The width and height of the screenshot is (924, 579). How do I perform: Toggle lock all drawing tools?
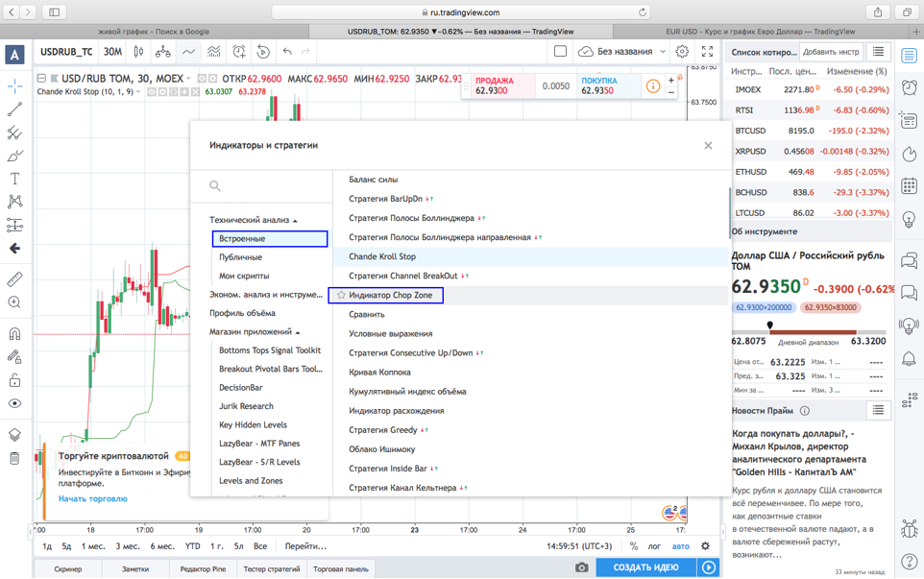tap(14, 380)
